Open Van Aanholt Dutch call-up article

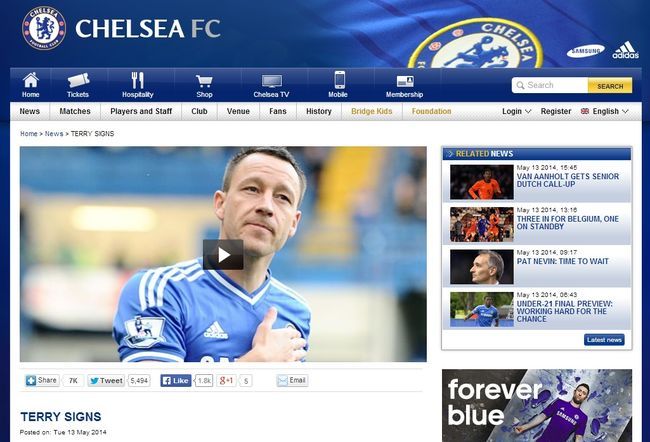coord(568,180)
